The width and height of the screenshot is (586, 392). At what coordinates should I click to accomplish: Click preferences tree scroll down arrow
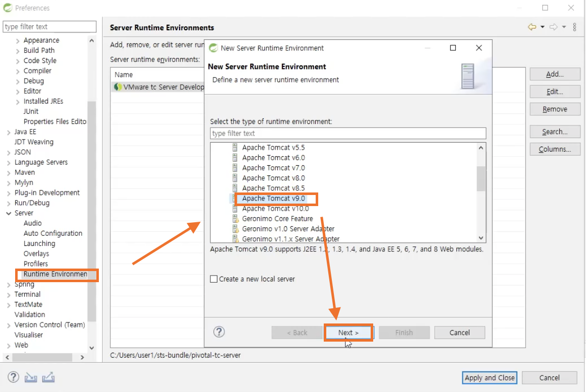coord(92,348)
